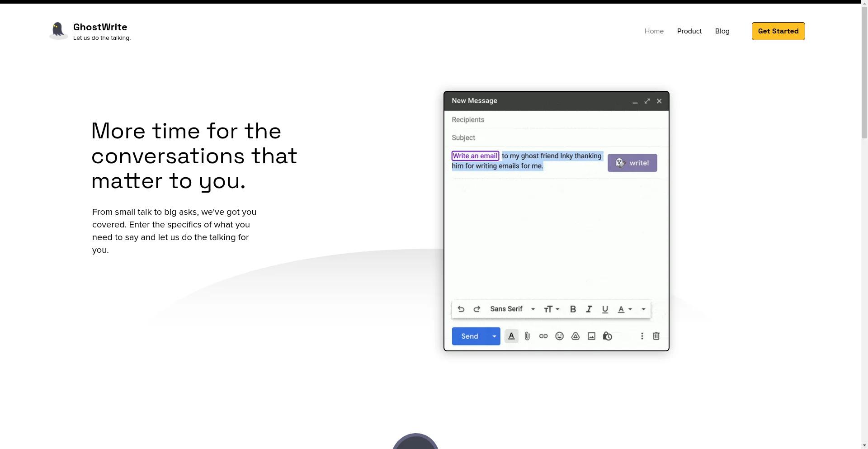
Task: Open the text color picker
Action: pos(625,309)
